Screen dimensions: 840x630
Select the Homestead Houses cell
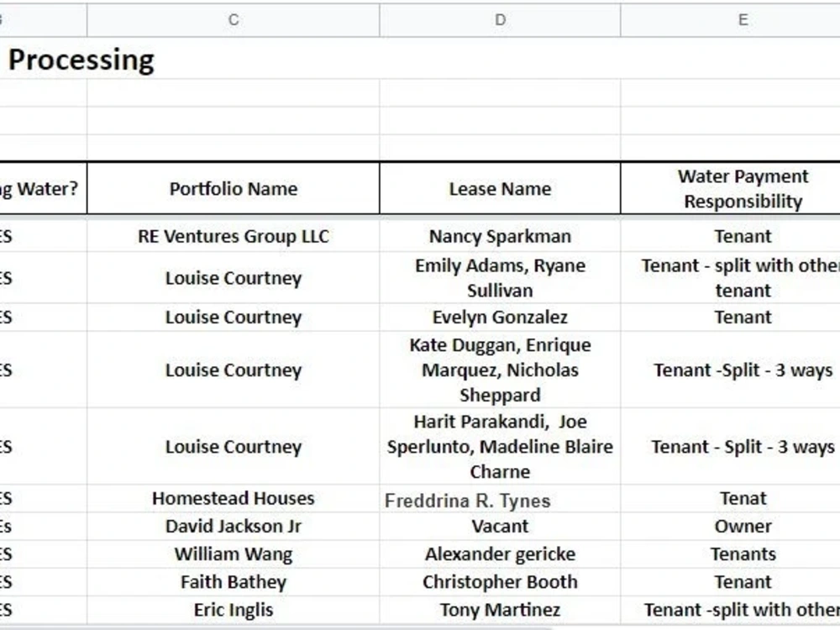point(233,499)
